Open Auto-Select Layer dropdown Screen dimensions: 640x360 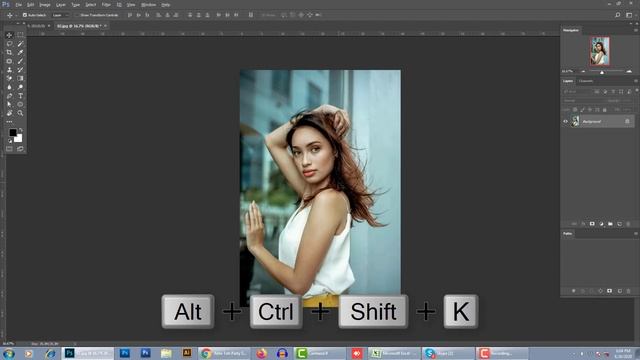(x=60, y=15)
